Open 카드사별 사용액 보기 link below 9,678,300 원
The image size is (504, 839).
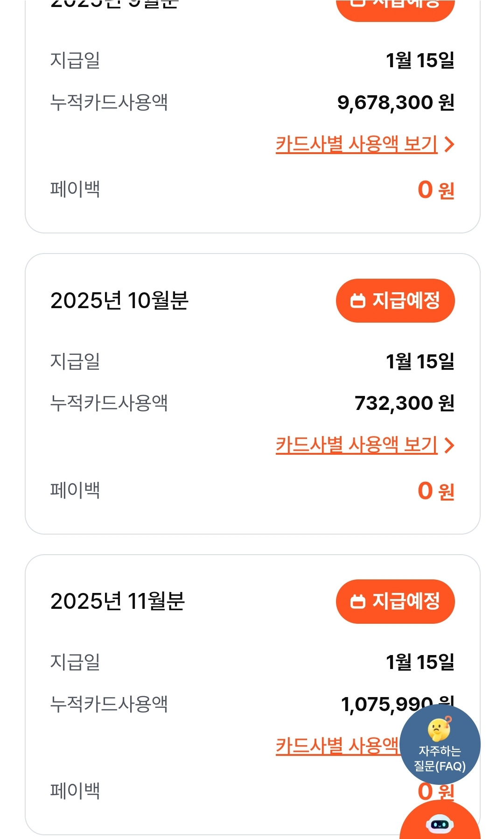357,144
